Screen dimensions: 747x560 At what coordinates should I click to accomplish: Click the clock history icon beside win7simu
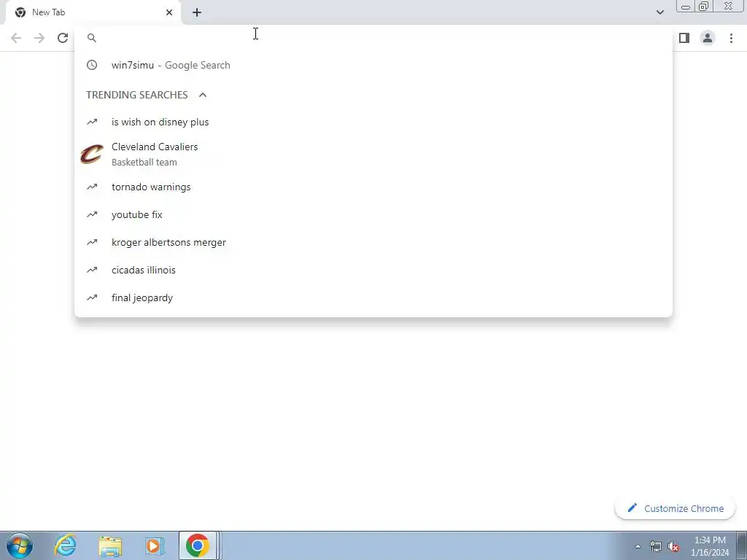[x=92, y=65]
